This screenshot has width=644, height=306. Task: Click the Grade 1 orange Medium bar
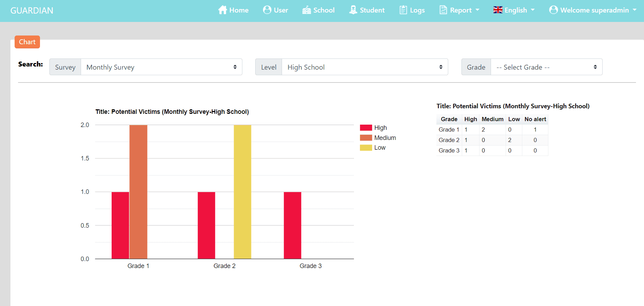pyautogui.click(x=138, y=192)
